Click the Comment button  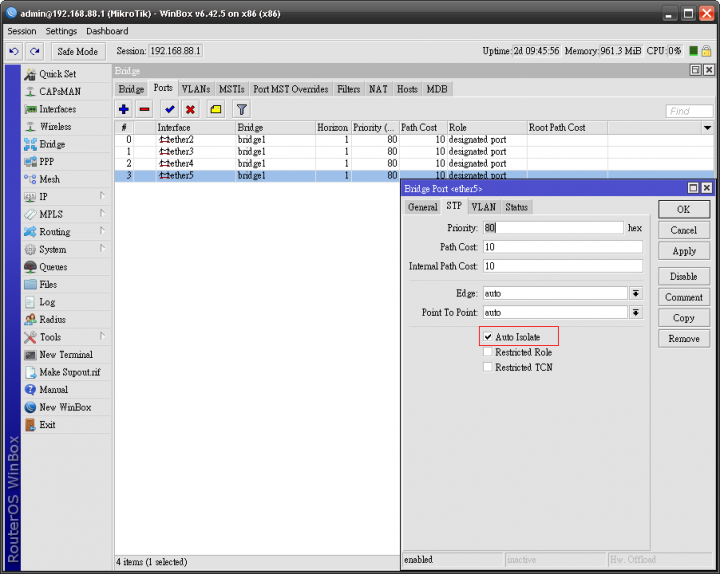[684, 297]
